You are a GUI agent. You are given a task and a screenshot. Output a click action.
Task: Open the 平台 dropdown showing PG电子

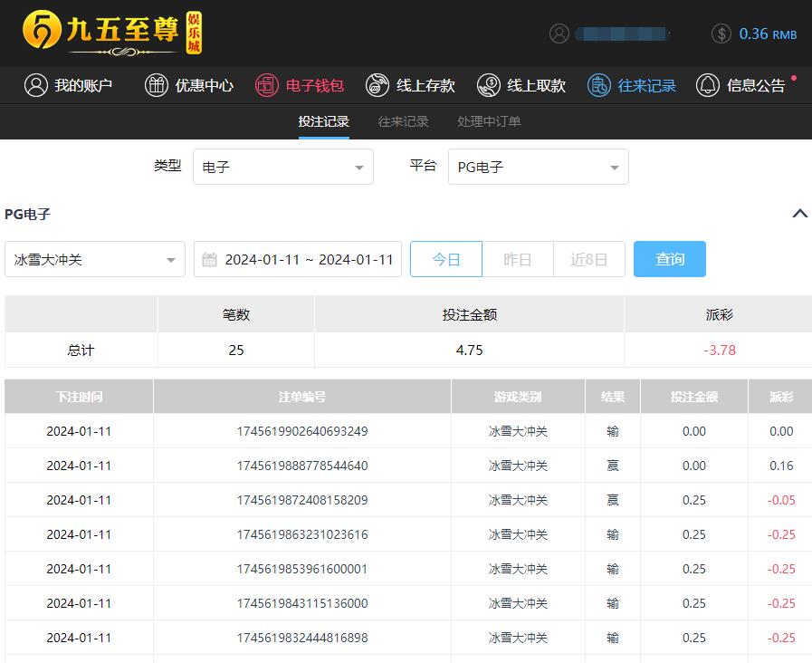point(539,167)
